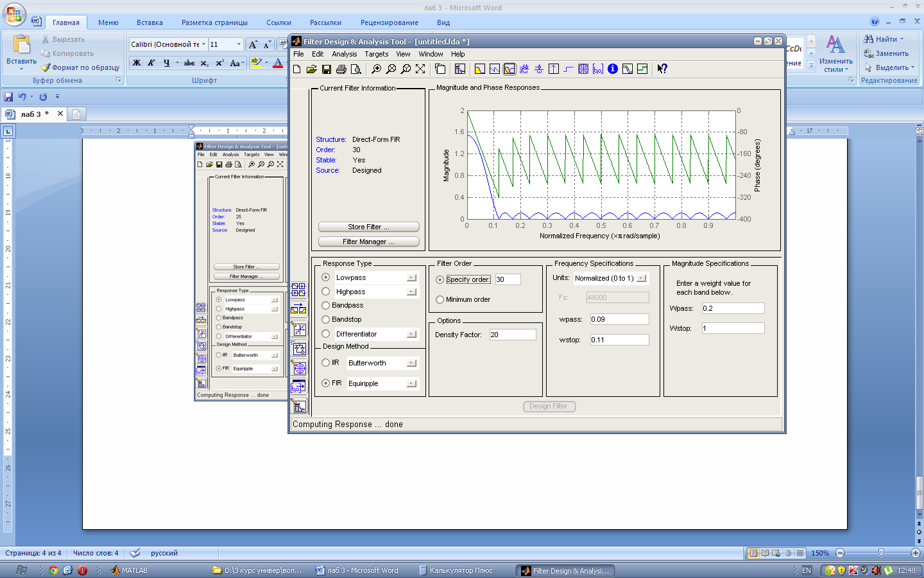Select Minimum order radio button
924x578 pixels.
click(440, 299)
